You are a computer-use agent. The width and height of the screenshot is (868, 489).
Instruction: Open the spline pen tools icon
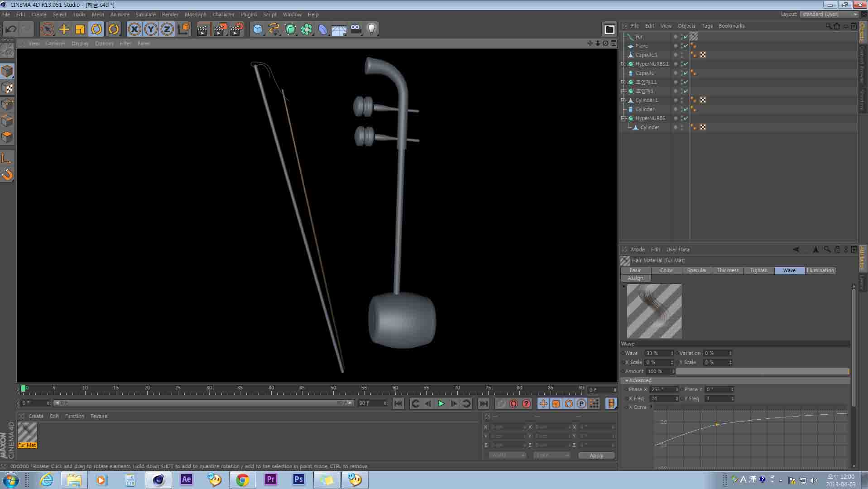pos(274,29)
